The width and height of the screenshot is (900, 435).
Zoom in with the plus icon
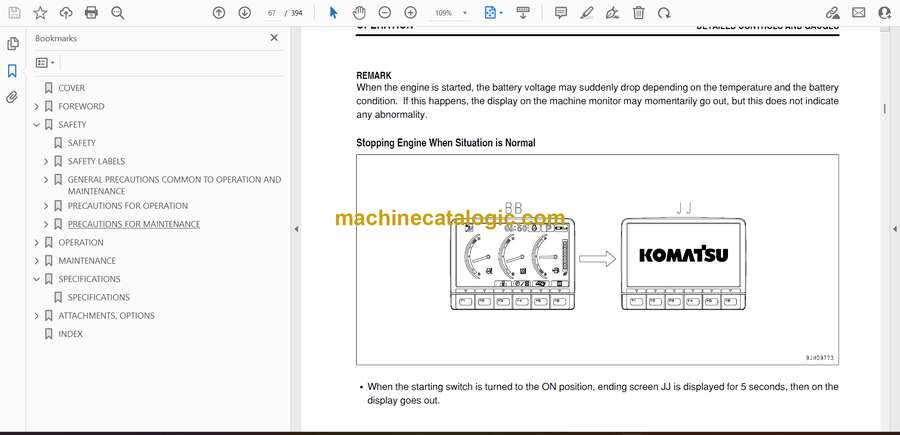[x=410, y=13]
